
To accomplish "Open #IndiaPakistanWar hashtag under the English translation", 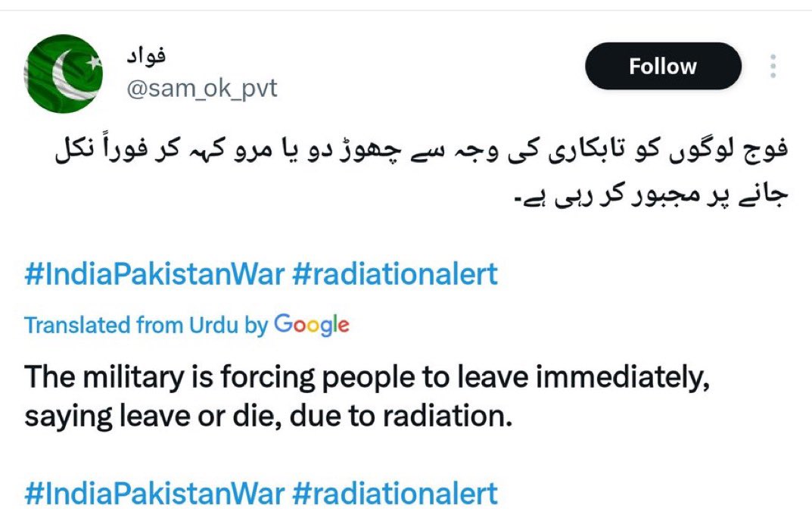I will 154,493.
